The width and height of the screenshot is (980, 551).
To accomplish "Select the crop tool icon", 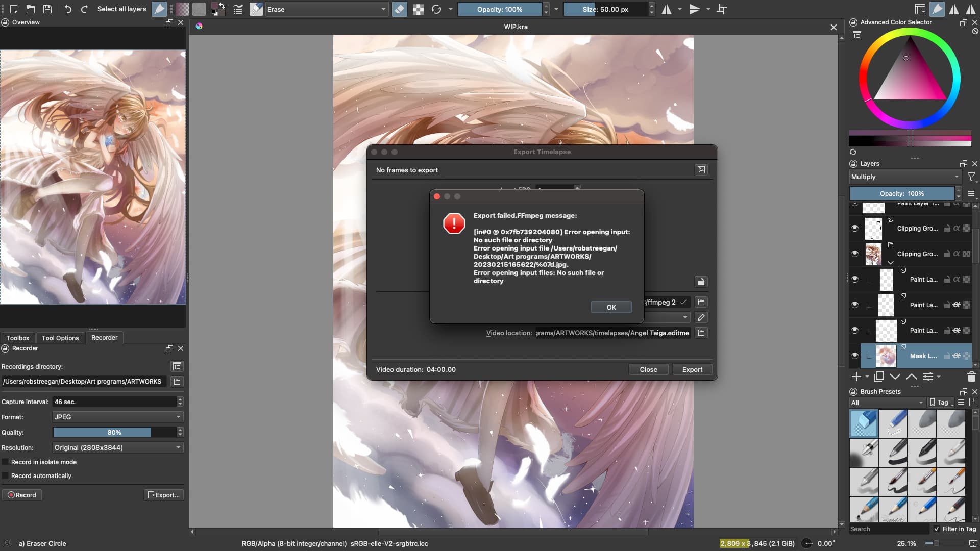I will [x=722, y=9].
